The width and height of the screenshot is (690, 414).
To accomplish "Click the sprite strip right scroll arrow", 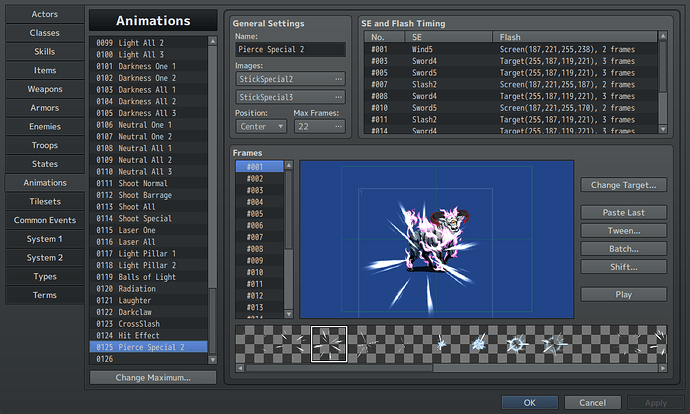I will point(663,368).
